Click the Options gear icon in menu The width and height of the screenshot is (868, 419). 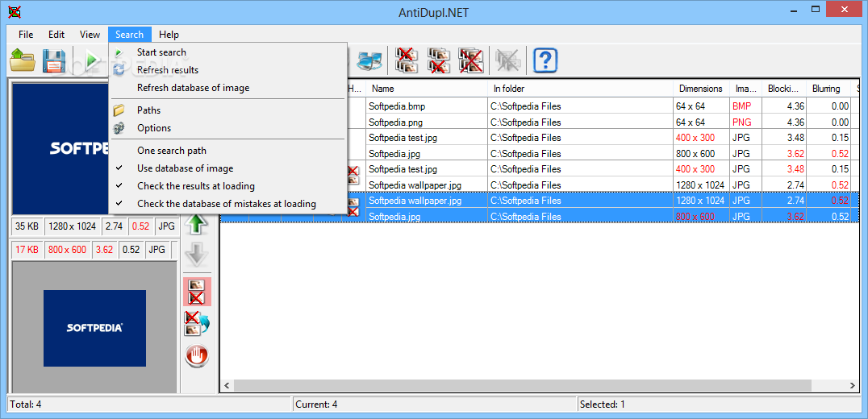tap(119, 127)
